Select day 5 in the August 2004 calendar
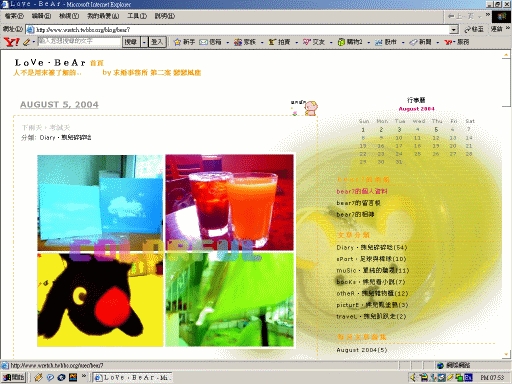This screenshot has width=512, height=384. click(x=436, y=129)
